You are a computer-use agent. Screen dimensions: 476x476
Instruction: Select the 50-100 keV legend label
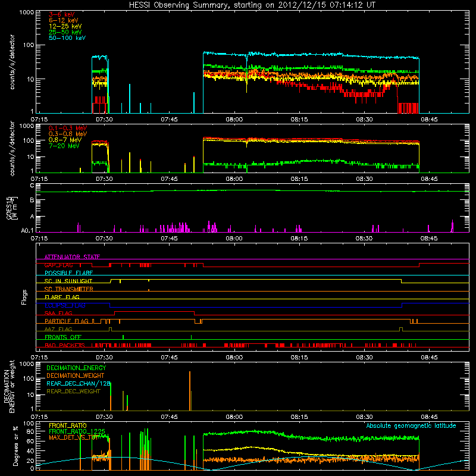[x=67, y=37]
